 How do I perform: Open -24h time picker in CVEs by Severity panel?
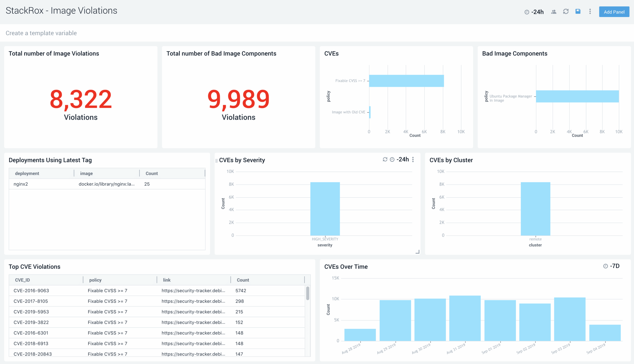(x=402, y=159)
